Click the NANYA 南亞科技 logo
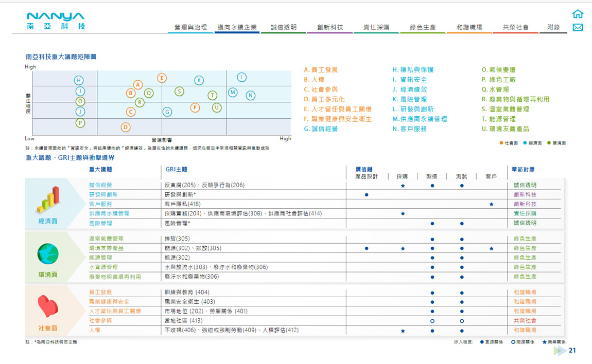The height and width of the screenshot is (364, 592). [x=56, y=21]
